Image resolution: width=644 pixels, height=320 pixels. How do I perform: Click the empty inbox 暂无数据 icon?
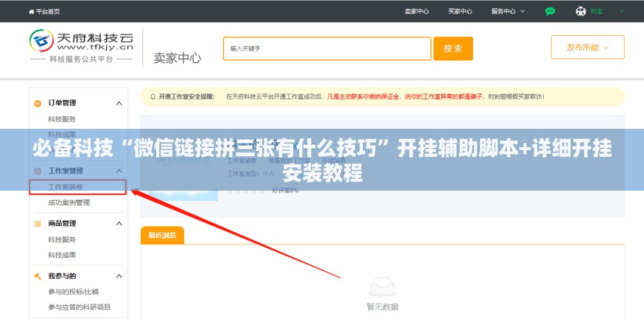point(382,287)
